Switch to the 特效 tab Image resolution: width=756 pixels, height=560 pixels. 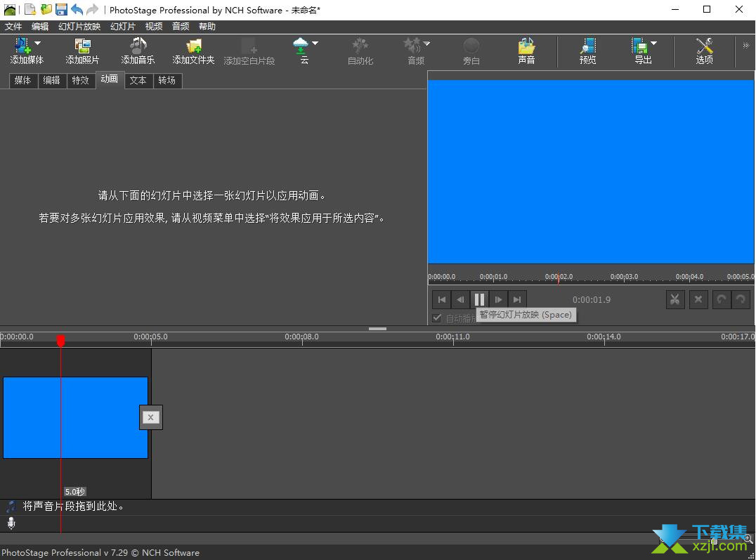[81, 81]
